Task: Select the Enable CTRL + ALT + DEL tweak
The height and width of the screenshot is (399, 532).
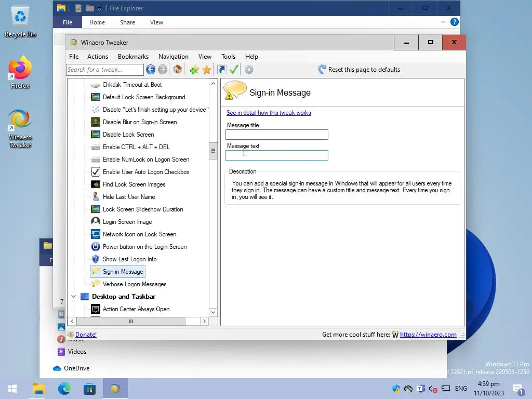Action: point(137,147)
